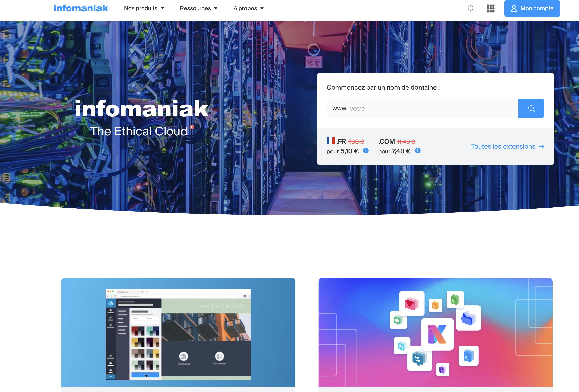This screenshot has width=579, height=392.
Task: Click the infomaniak logo in header
Action: (x=81, y=8)
